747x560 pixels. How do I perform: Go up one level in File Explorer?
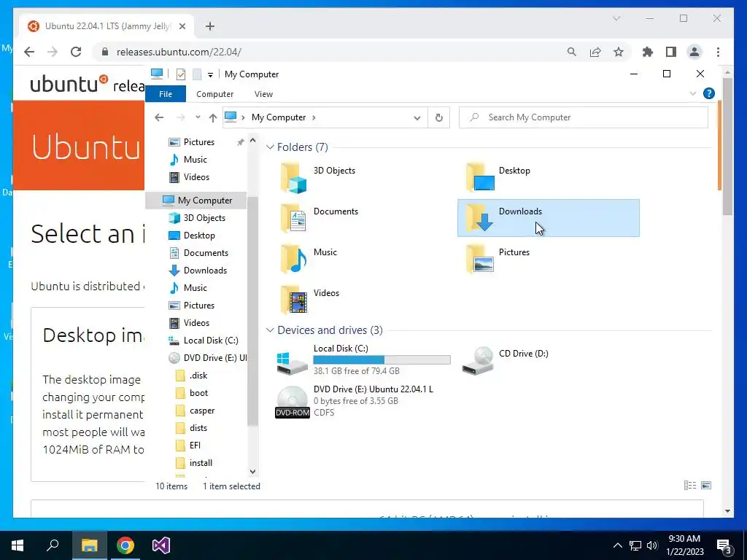(x=212, y=117)
